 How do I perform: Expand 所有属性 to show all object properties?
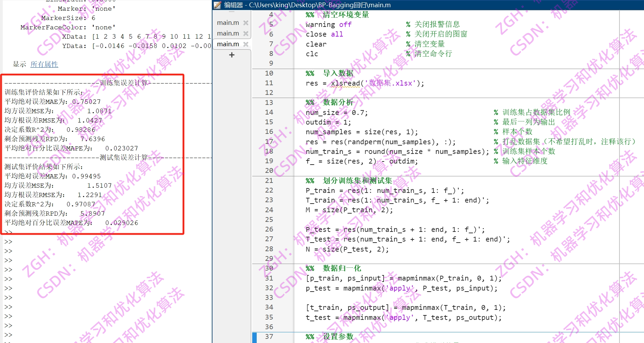(44, 64)
